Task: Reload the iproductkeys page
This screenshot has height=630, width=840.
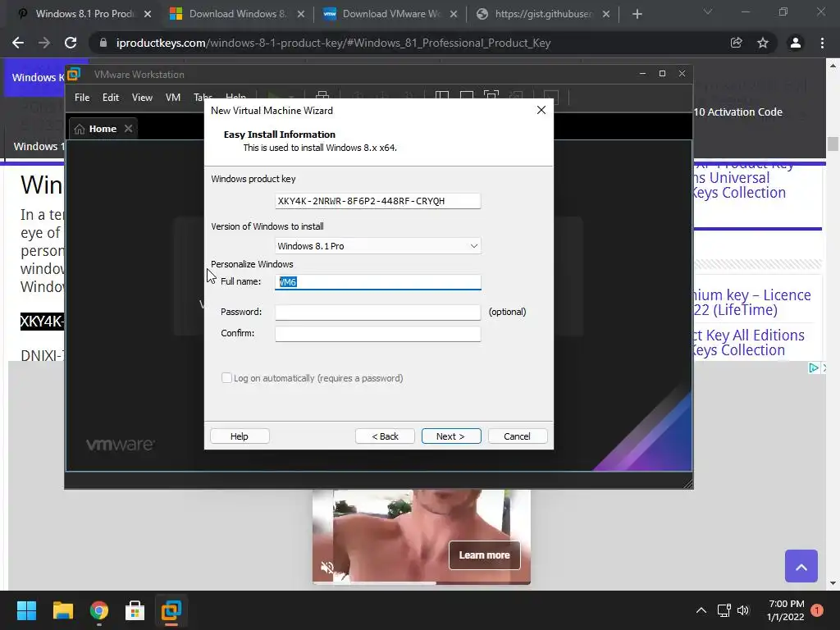Action: click(71, 43)
